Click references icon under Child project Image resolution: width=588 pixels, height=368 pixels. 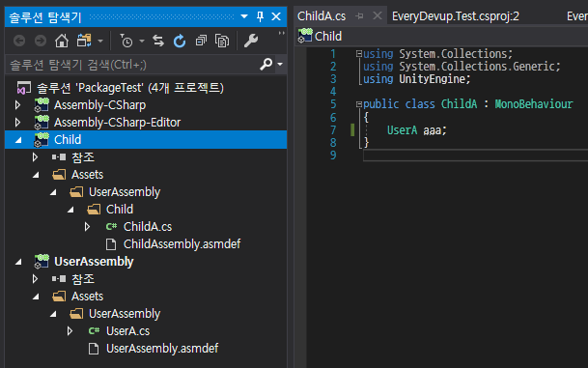59,157
